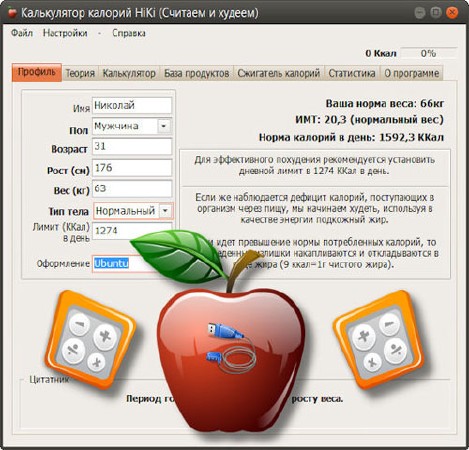The width and height of the screenshot is (469, 450).
Task: Open the Сжигатель калорий tab
Action: (279, 73)
